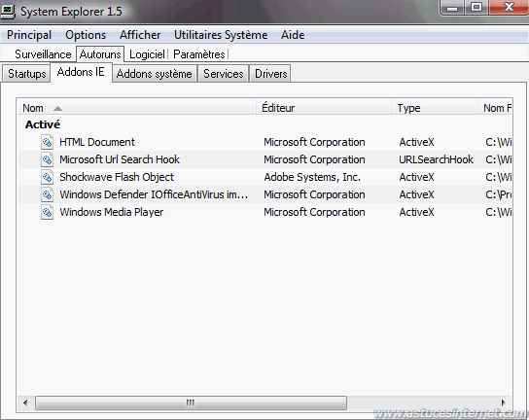529x420 pixels.
Task: Click the horizontal scrollbar right arrow
Action: click(x=504, y=402)
